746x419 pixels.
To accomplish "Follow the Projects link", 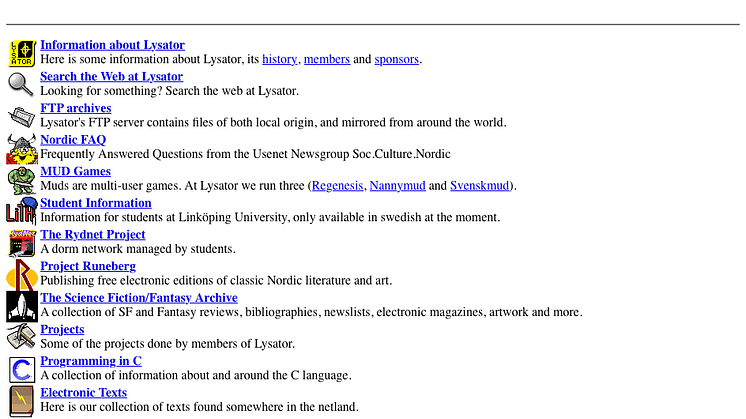I will (x=62, y=329).
